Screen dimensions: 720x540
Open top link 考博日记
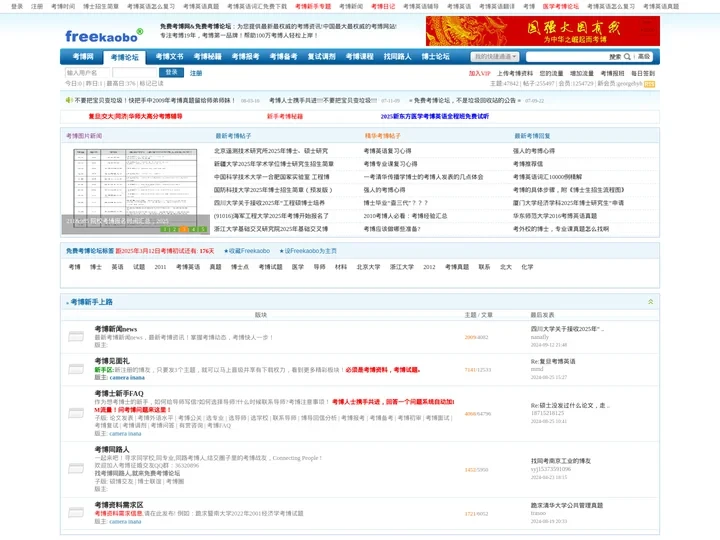(x=383, y=6)
